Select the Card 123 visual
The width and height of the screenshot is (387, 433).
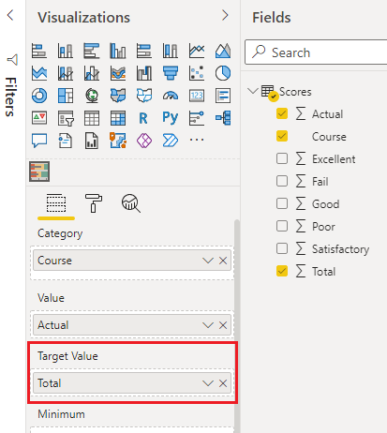tap(197, 96)
